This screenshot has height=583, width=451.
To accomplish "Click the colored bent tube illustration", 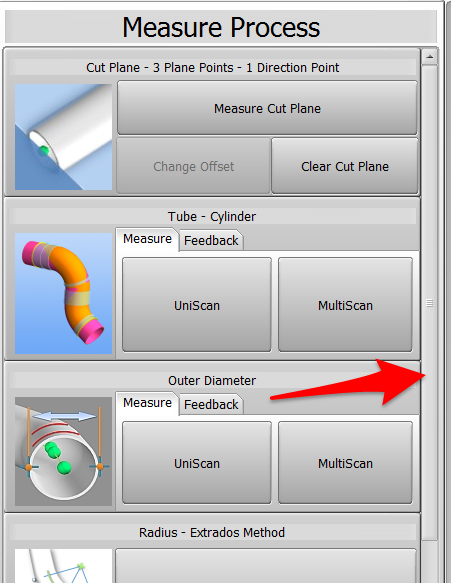I will [63, 293].
